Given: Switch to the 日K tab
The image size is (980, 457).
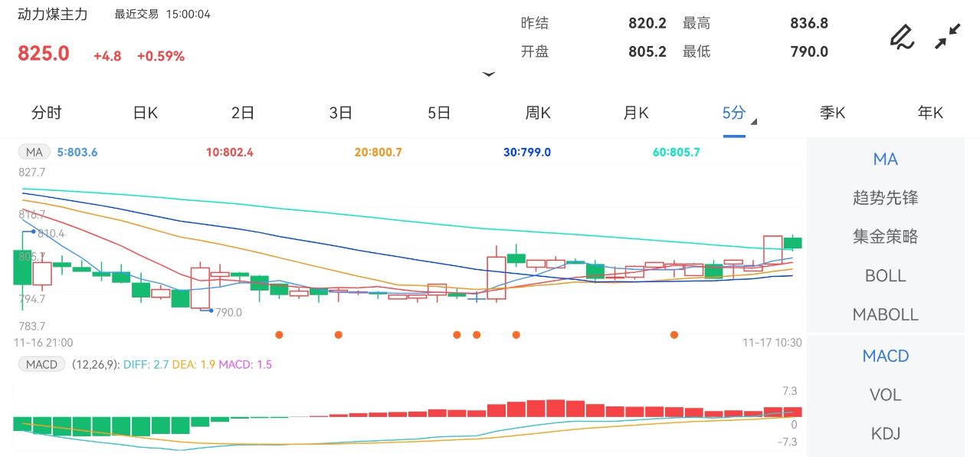Looking at the screenshot, I should click(x=144, y=112).
